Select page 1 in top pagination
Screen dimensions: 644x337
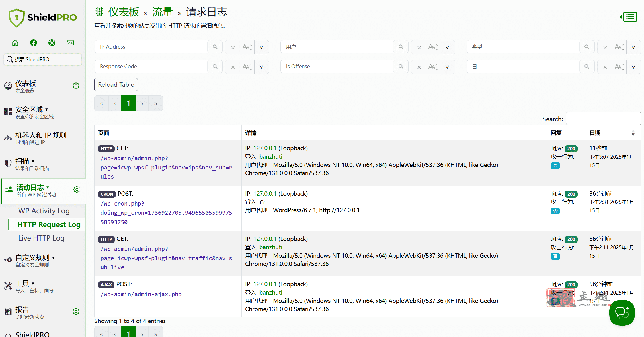129,103
